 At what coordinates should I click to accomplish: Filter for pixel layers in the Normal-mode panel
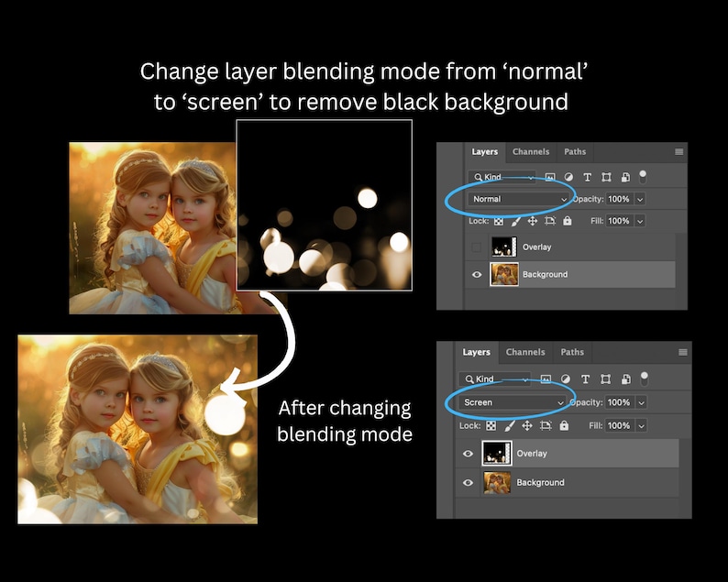tap(550, 177)
